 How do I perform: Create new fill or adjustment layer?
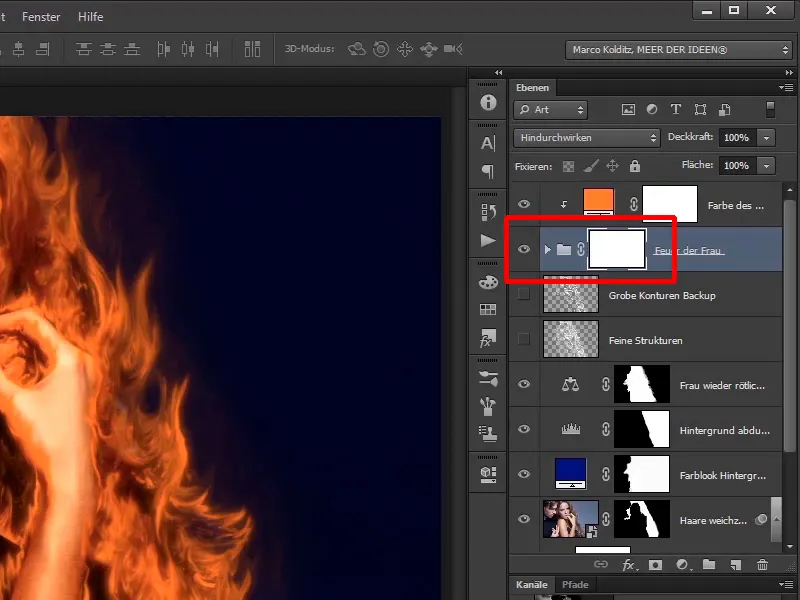coord(683,565)
